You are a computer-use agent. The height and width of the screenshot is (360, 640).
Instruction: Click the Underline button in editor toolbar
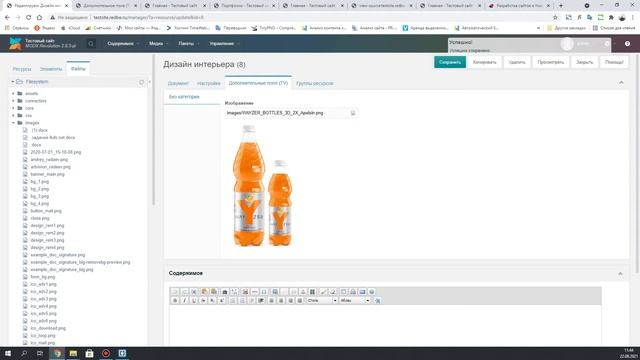[x=193, y=300]
